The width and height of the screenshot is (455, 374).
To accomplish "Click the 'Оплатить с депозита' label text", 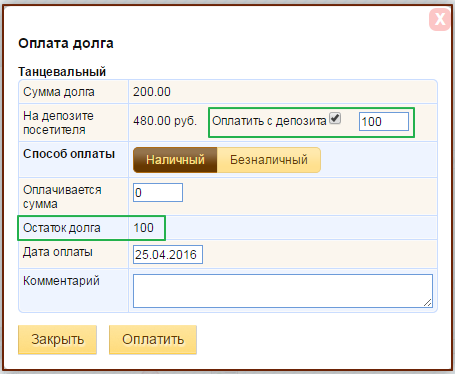I will click(x=269, y=121).
